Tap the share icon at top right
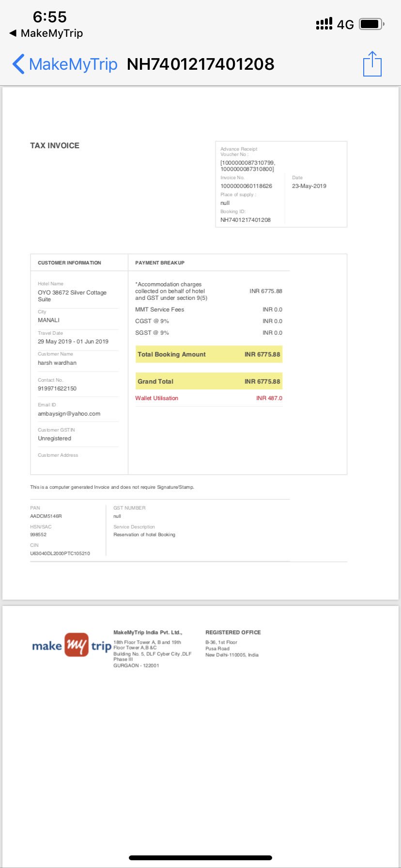The image size is (401, 868). tap(372, 63)
